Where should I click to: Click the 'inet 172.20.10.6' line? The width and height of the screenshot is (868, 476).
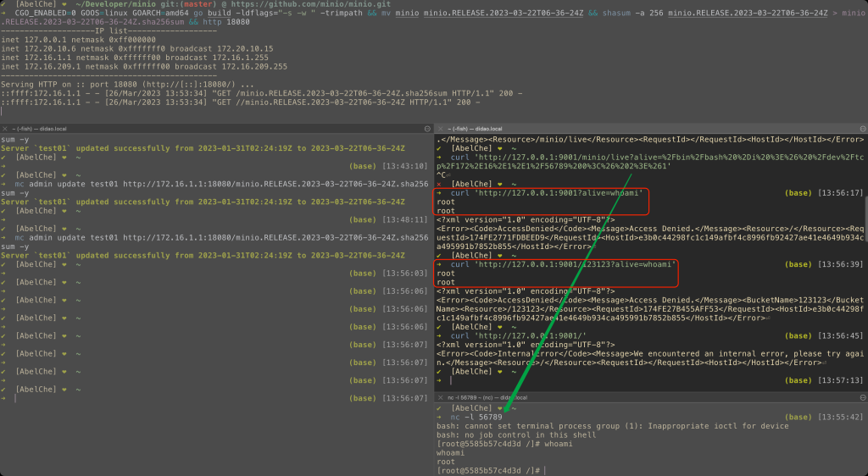(x=136, y=48)
